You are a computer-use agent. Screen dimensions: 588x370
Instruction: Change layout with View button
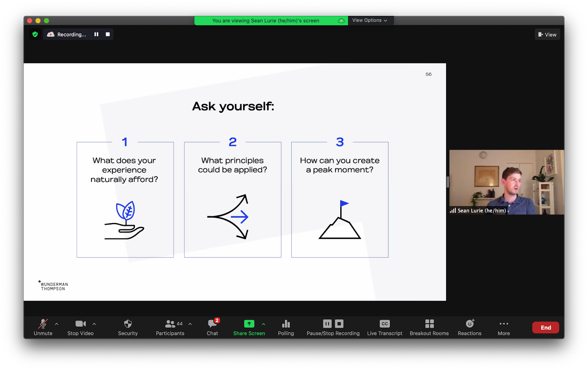tap(547, 35)
